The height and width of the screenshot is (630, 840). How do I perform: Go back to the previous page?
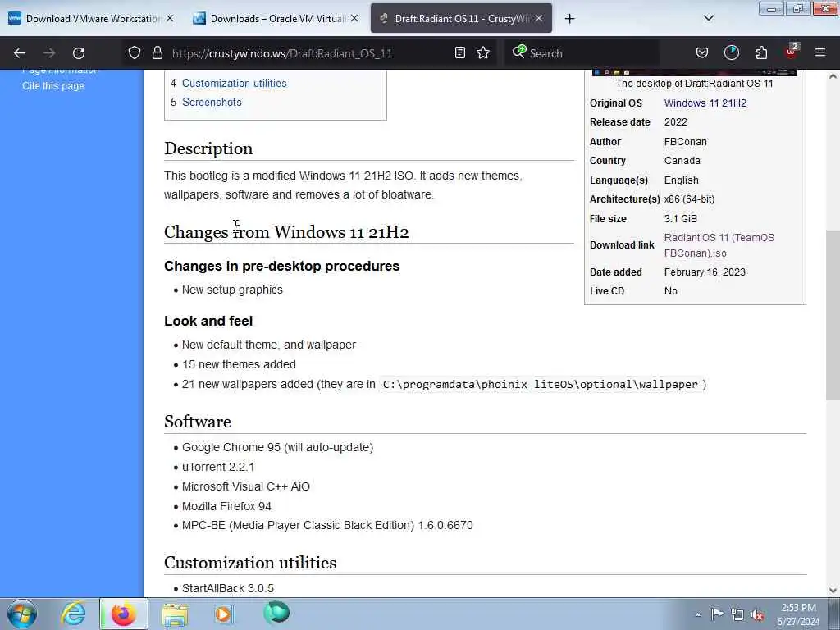pos(20,53)
